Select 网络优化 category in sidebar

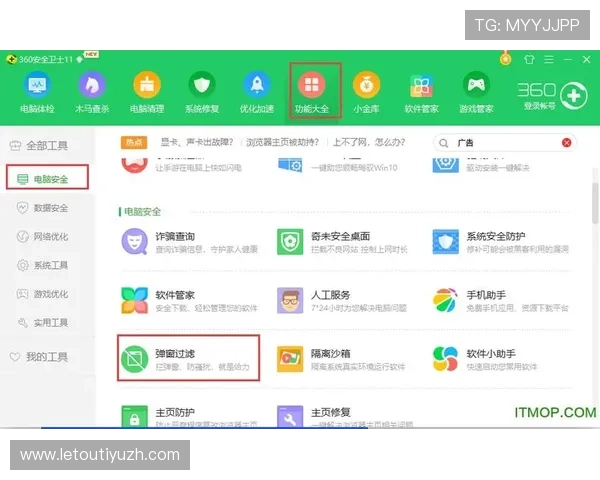[x=42, y=237]
